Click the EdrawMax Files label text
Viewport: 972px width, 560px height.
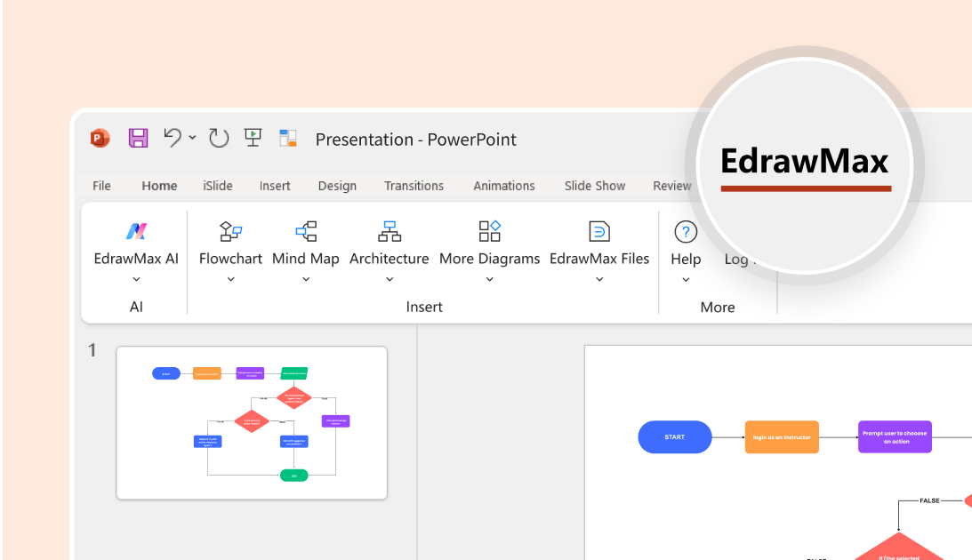pos(599,259)
